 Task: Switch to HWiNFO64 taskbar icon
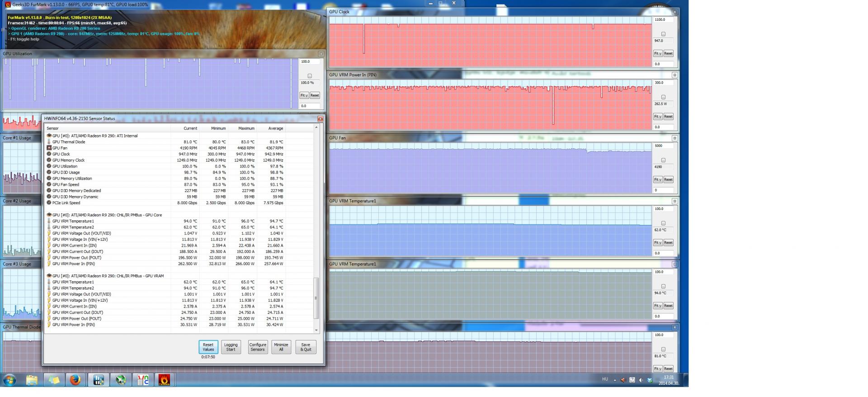[x=98, y=380]
